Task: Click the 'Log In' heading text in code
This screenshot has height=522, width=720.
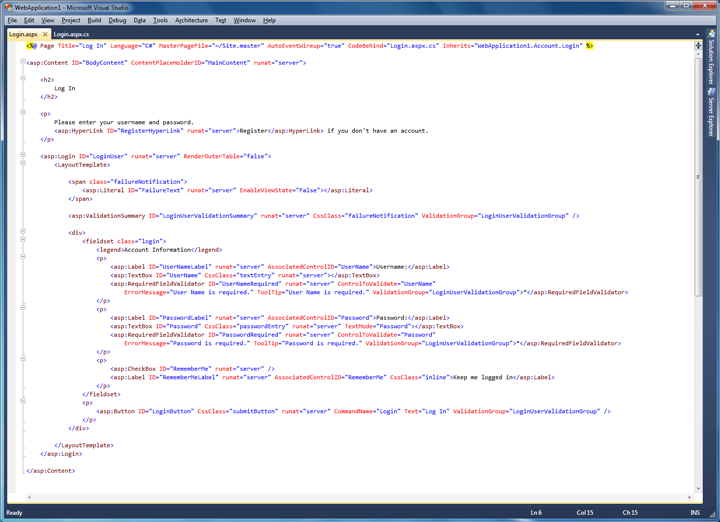Action: coord(65,88)
